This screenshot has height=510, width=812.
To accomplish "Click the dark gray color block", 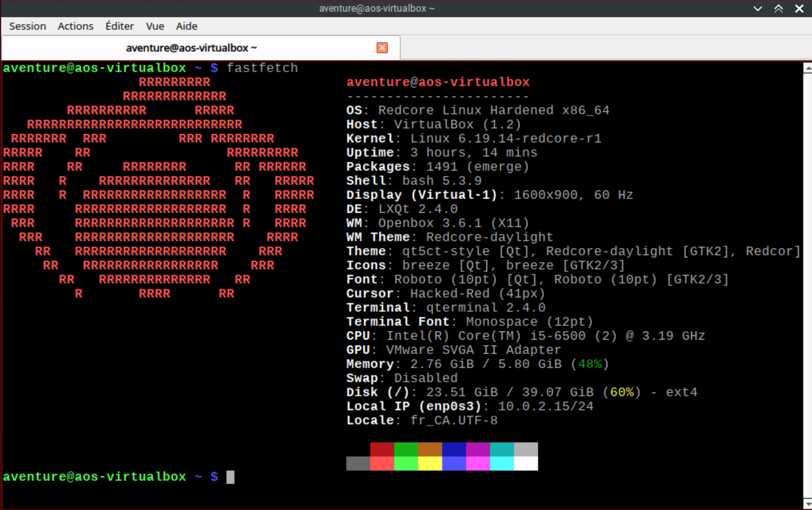I will [x=358, y=463].
